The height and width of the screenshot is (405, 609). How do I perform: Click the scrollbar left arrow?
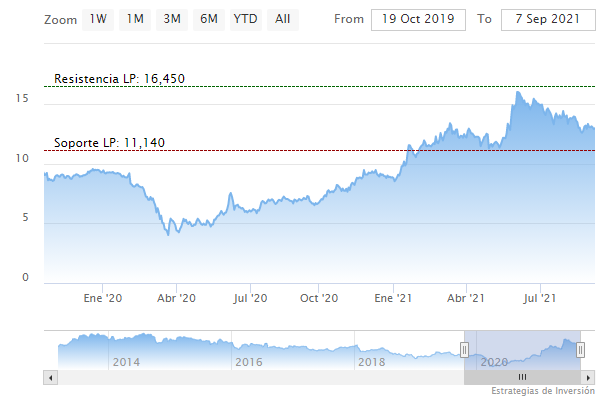click(x=49, y=376)
